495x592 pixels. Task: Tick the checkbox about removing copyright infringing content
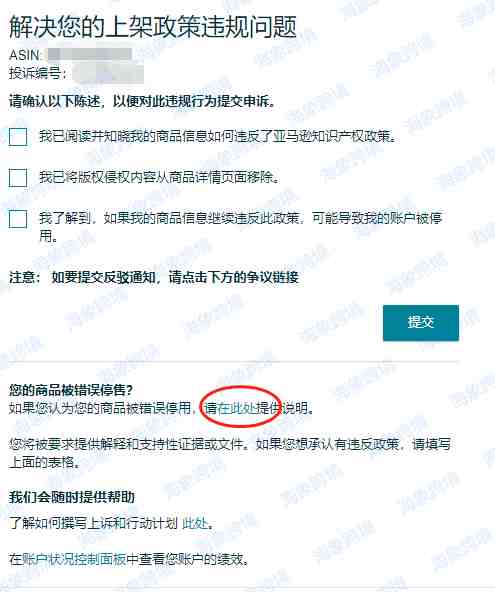[x=18, y=177]
